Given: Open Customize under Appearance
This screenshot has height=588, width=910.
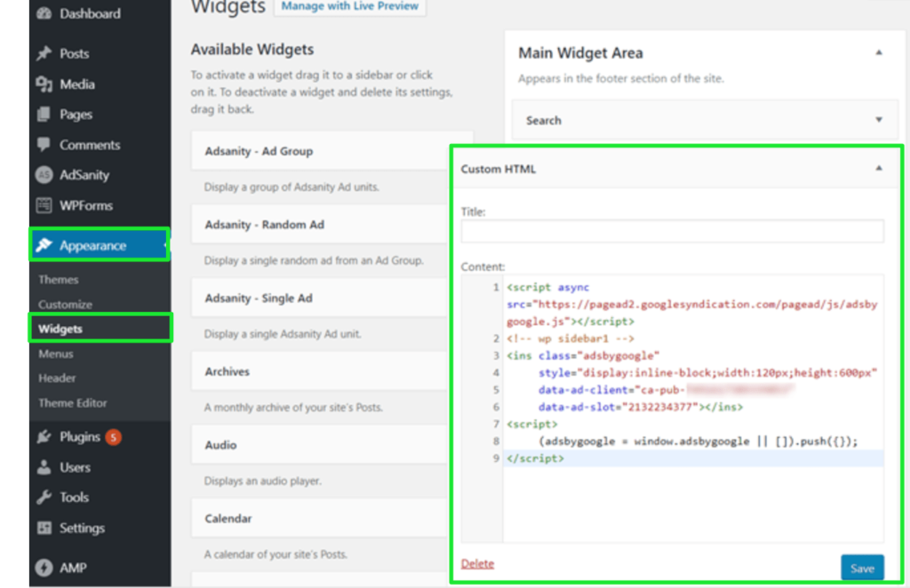Looking at the screenshot, I should (65, 305).
